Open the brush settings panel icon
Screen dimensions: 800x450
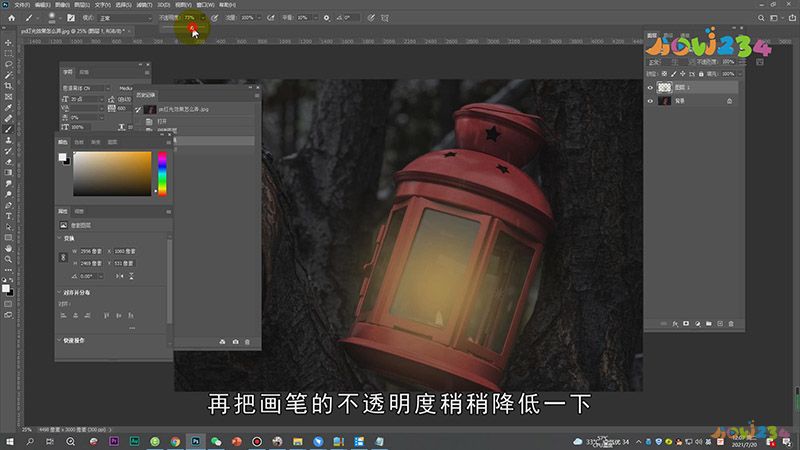pyautogui.click(x=71, y=18)
